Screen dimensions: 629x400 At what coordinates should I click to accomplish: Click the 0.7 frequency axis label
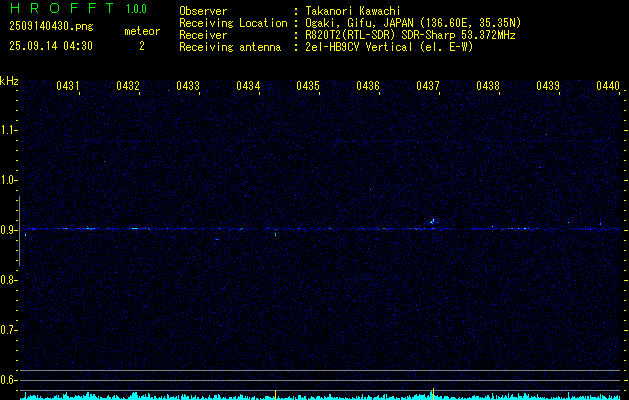[10, 330]
